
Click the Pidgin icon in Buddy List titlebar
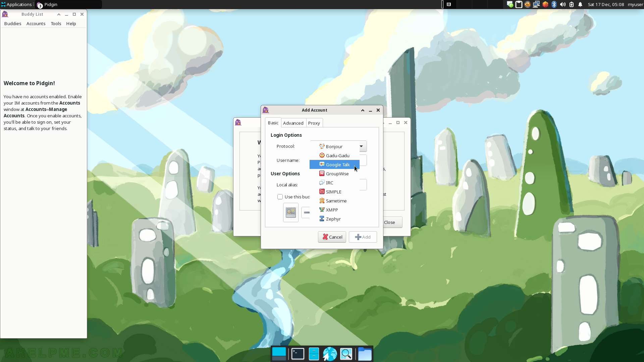pyautogui.click(x=5, y=14)
